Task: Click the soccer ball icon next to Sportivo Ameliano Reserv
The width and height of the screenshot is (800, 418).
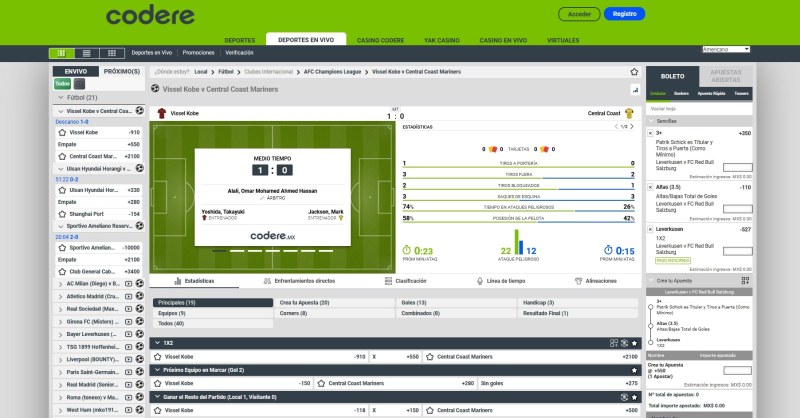Action: [139, 226]
